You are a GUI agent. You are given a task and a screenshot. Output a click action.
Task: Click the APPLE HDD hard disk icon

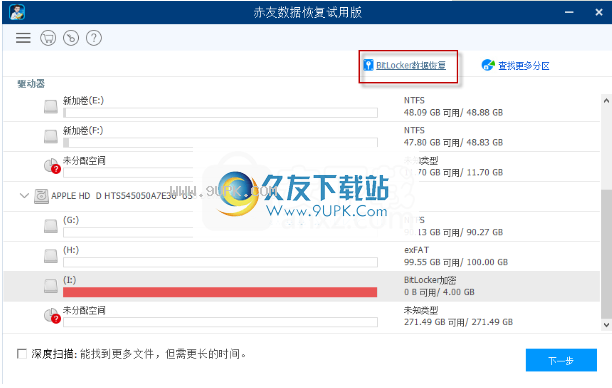pos(41,196)
